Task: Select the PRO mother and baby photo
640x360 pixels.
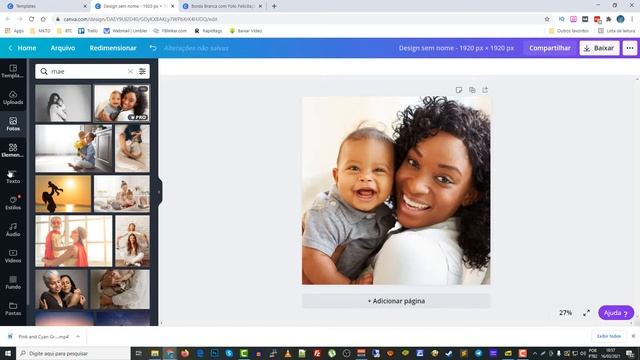Action: (x=122, y=103)
